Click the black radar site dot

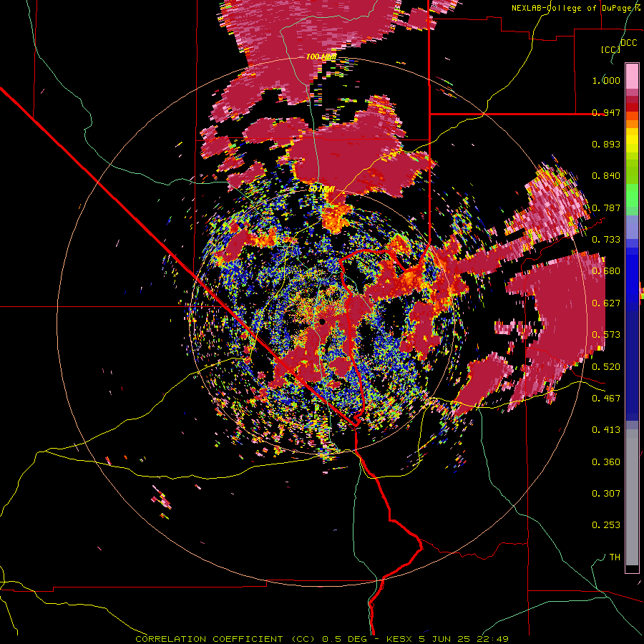323,321
